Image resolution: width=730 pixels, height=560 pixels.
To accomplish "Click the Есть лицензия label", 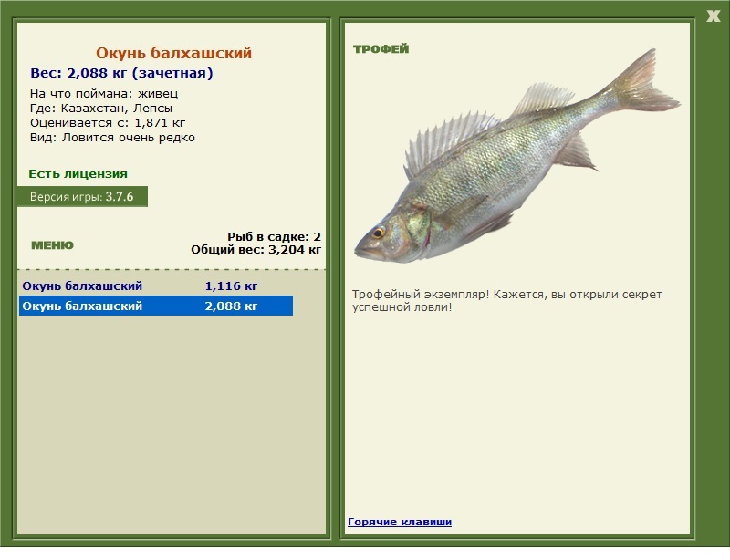I will (78, 174).
